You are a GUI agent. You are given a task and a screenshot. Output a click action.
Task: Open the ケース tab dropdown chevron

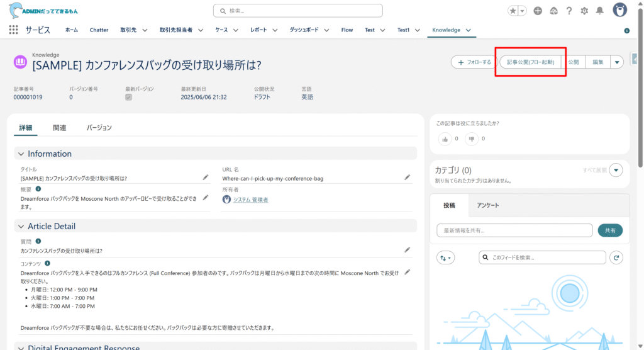click(x=236, y=30)
